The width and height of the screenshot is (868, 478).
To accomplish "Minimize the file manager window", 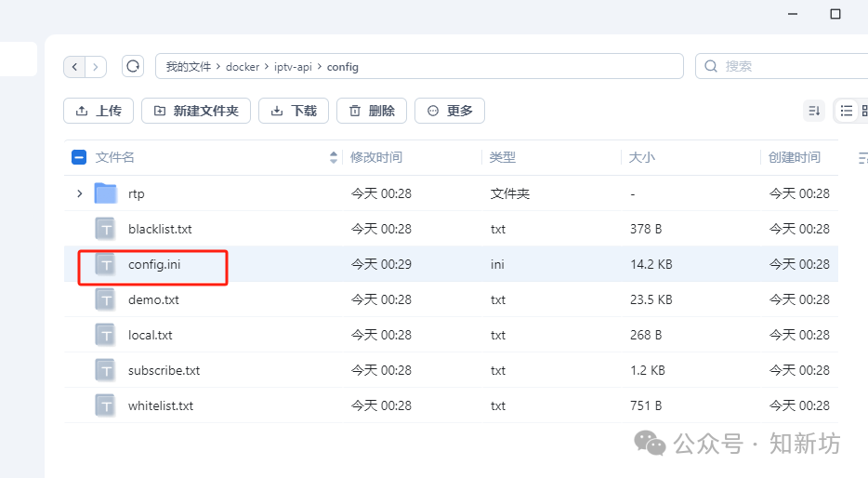I will (793, 14).
